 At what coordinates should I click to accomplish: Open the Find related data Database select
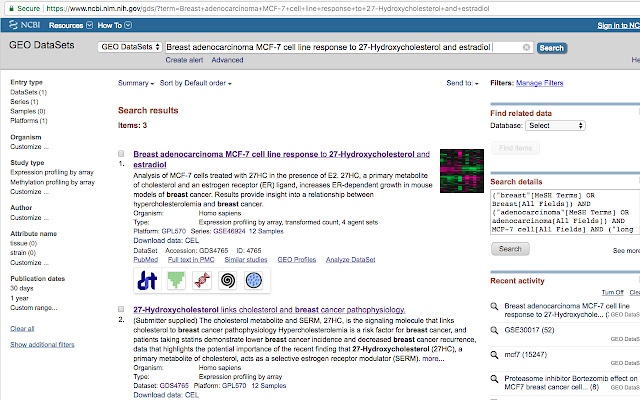tap(555, 125)
